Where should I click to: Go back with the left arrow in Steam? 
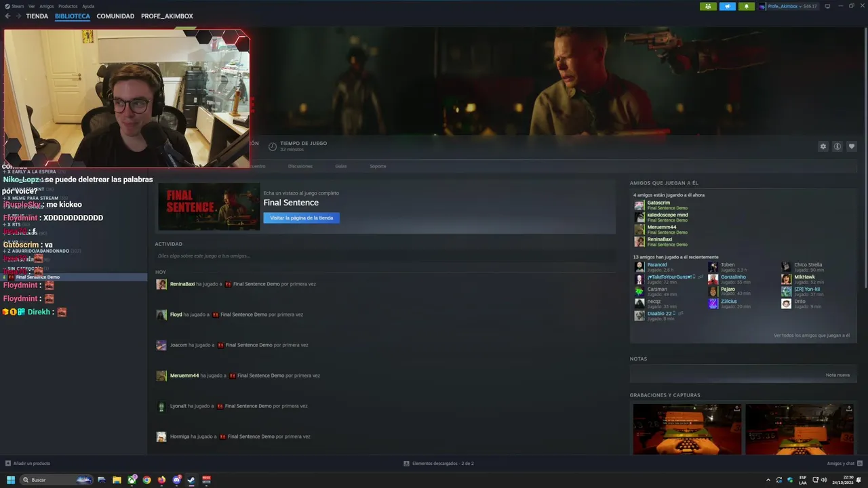pos(7,16)
